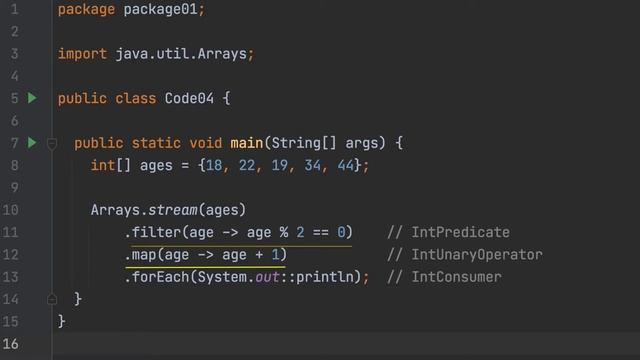Click array value 18
This screenshot has height=360, width=640.
pos(214,165)
